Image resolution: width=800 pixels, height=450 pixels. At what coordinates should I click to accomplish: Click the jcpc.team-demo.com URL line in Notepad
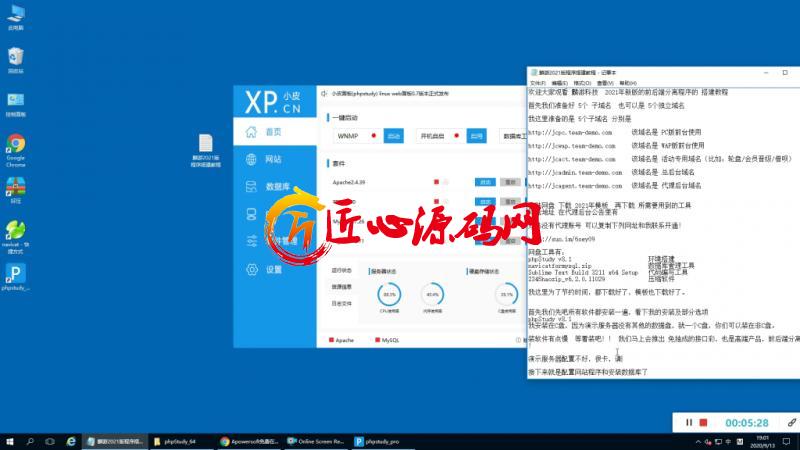tap(570, 132)
